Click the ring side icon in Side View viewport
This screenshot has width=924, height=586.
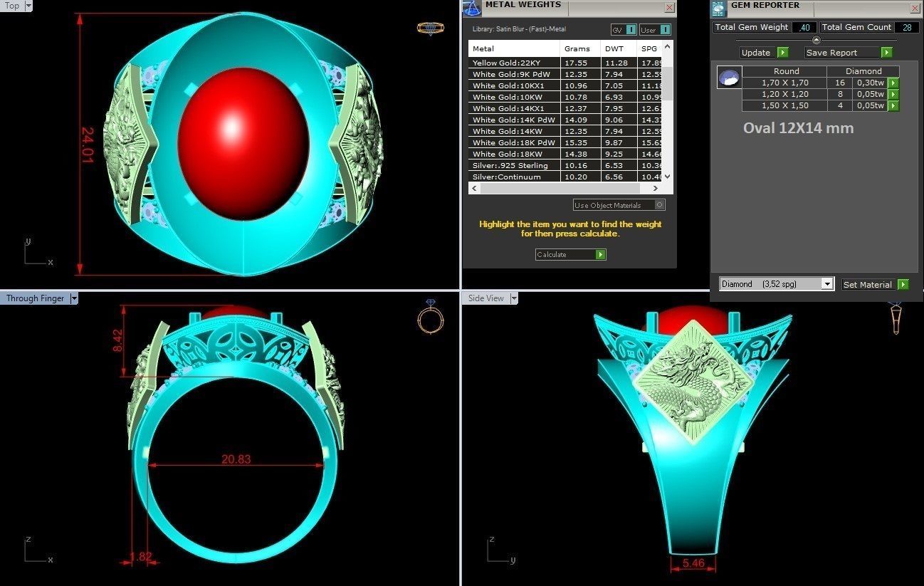click(896, 317)
